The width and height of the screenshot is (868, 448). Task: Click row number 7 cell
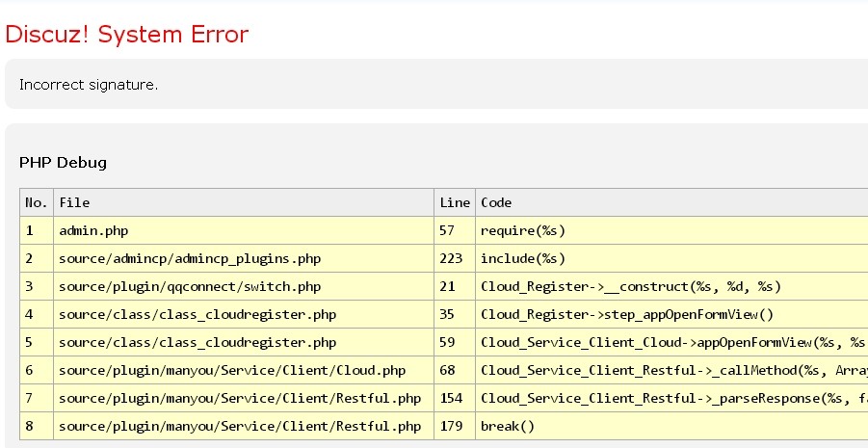(37, 398)
